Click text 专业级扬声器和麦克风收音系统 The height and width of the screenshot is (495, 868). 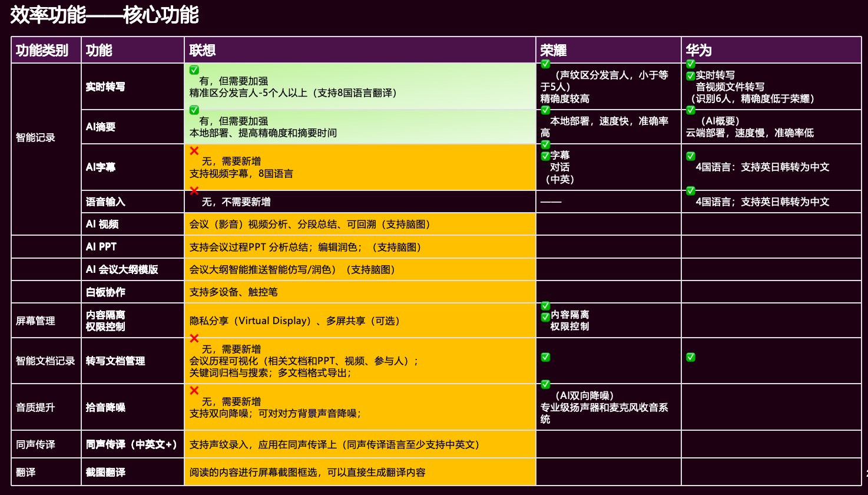(604, 413)
